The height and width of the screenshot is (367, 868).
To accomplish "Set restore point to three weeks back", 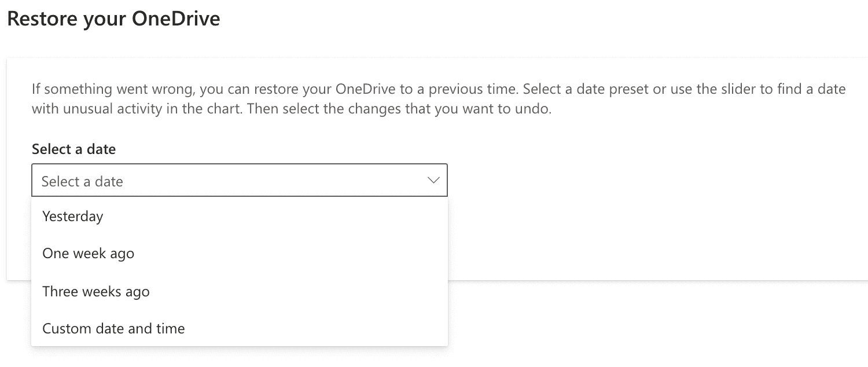I will 240,291.
